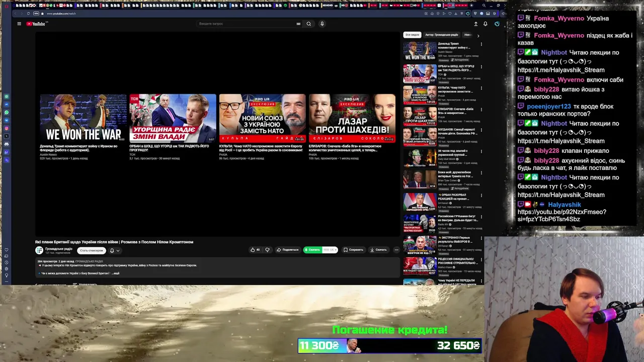The height and width of the screenshot is (362, 644).
Task: Click the create/upload icon in YouTube header
Action: click(475, 24)
